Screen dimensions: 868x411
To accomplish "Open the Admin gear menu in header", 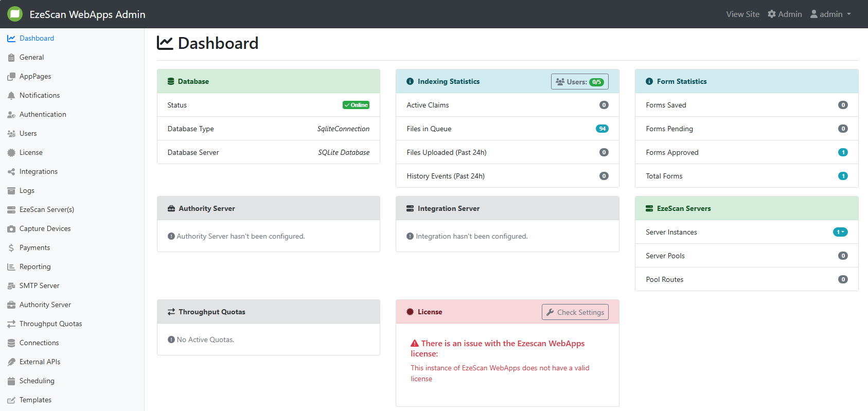I will click(x=785, y=14).
